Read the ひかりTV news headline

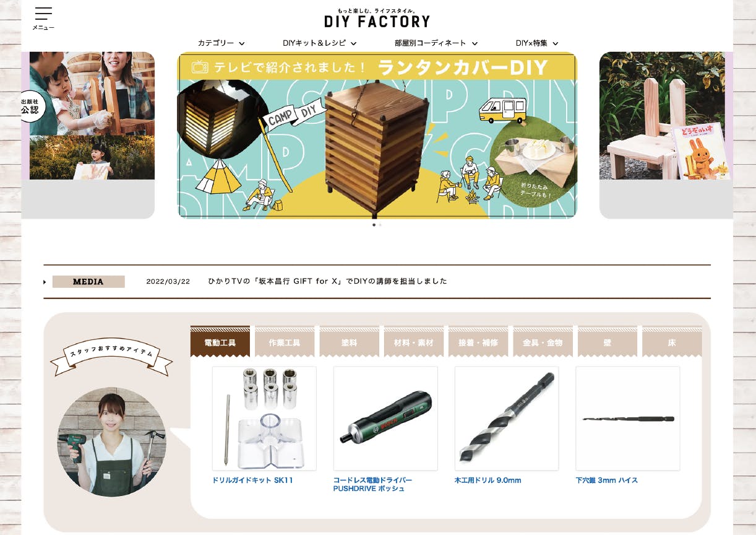click(x=328, y=281)
